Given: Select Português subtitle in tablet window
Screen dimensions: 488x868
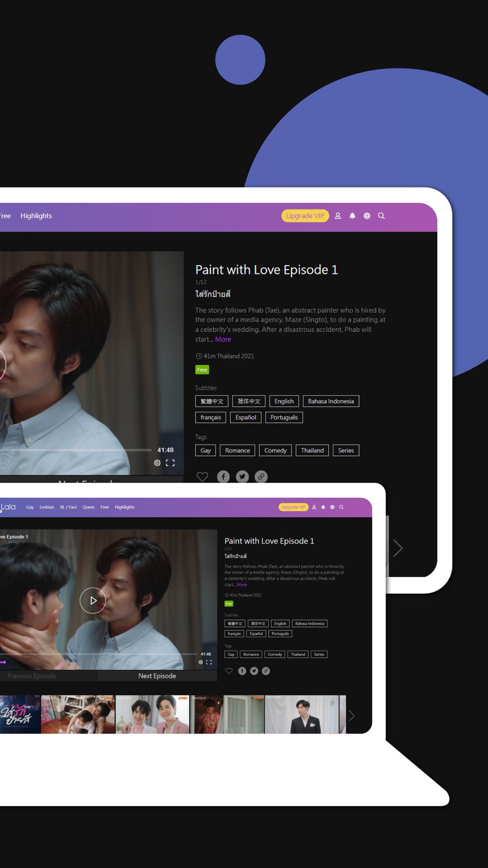Looking at the screenshot, I should click(284, 417).
